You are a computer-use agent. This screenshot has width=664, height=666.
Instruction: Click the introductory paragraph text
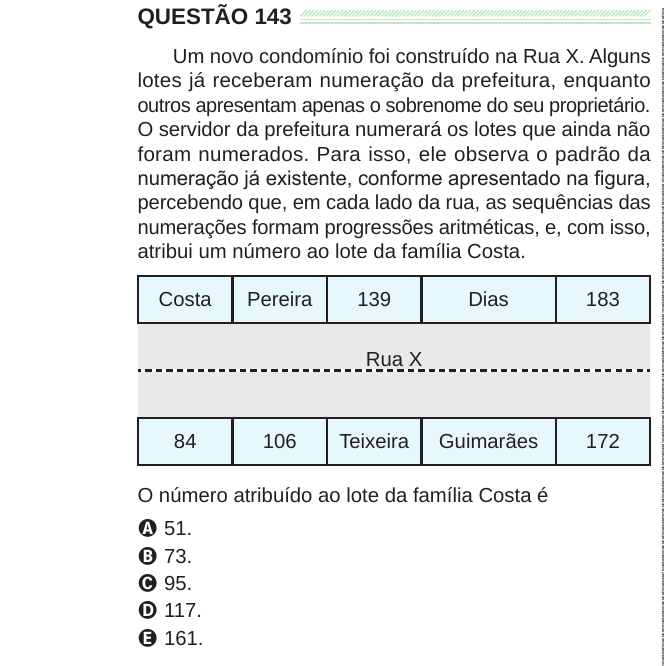[394, 154]
